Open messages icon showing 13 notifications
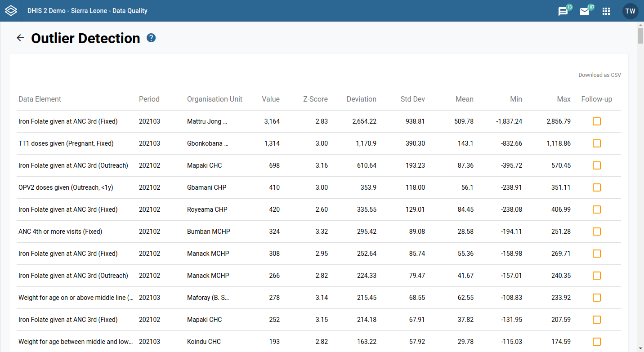 (x=563, y=11)
